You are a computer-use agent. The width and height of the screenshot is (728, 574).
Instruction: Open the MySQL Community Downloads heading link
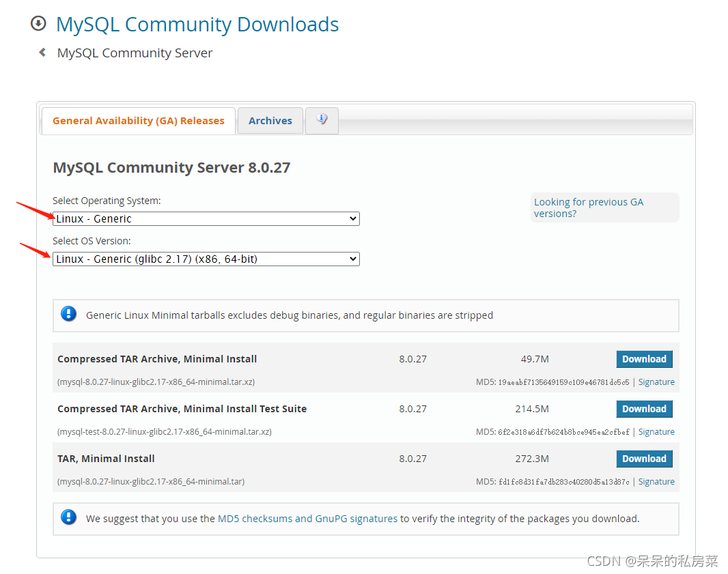click(197, 24)
